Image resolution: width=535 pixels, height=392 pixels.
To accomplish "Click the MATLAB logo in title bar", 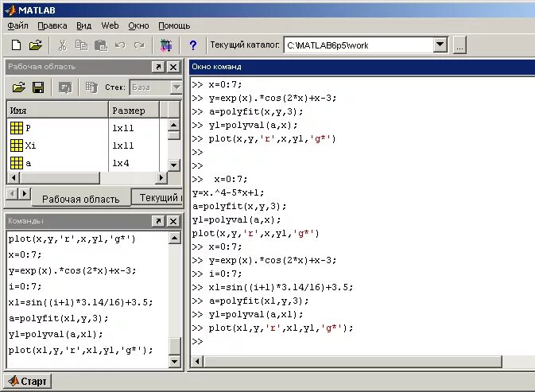I will pyautogui.click(x=11, y=10).
